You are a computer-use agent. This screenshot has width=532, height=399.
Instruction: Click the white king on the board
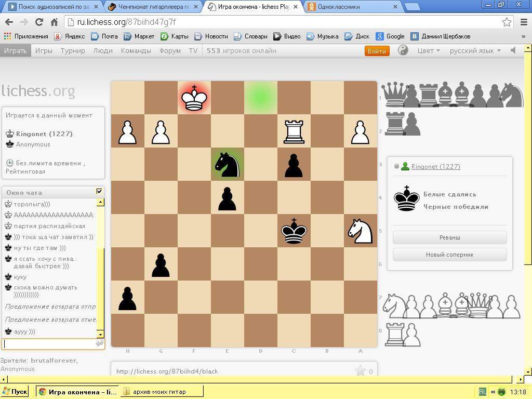(x=194, y=98)
